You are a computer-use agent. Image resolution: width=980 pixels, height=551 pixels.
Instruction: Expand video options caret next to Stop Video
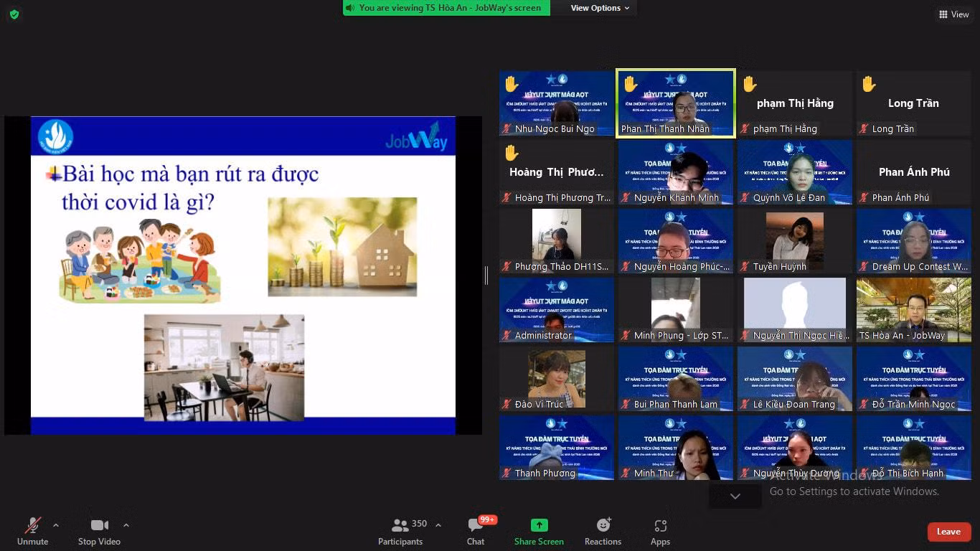click(x=126, y=525)
